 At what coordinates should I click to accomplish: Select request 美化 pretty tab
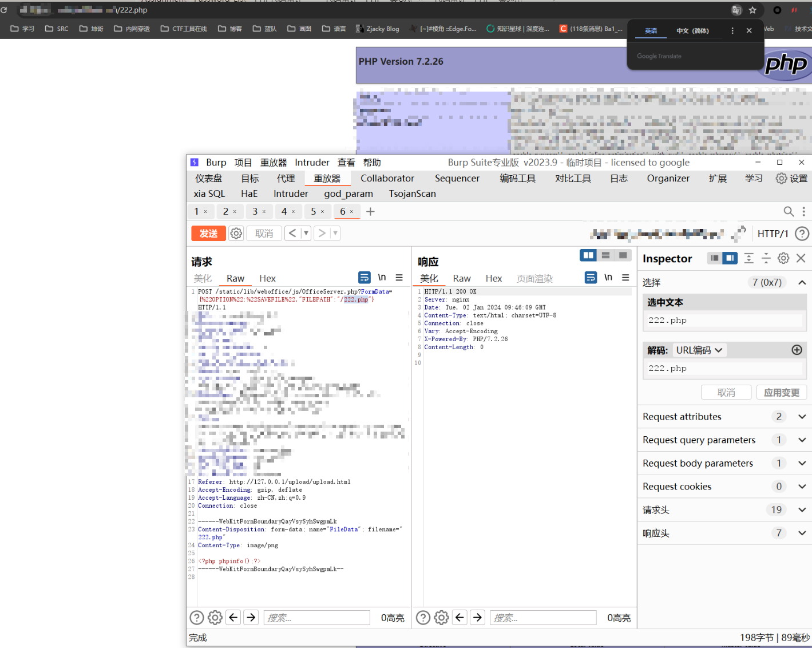[x=203, y=278]
